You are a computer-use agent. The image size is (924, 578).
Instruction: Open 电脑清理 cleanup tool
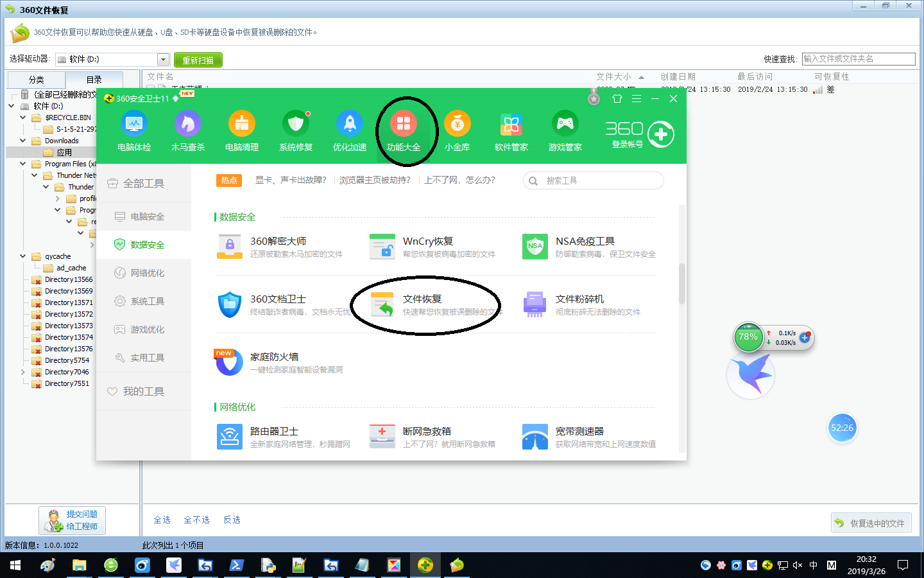[242, 132]
